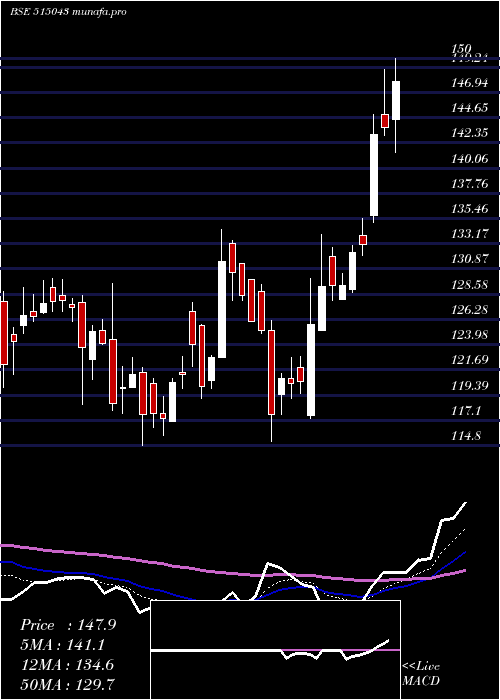
Task: Click the tall white candle spanning 135 to 142
Action: click(x=374, y=175)
